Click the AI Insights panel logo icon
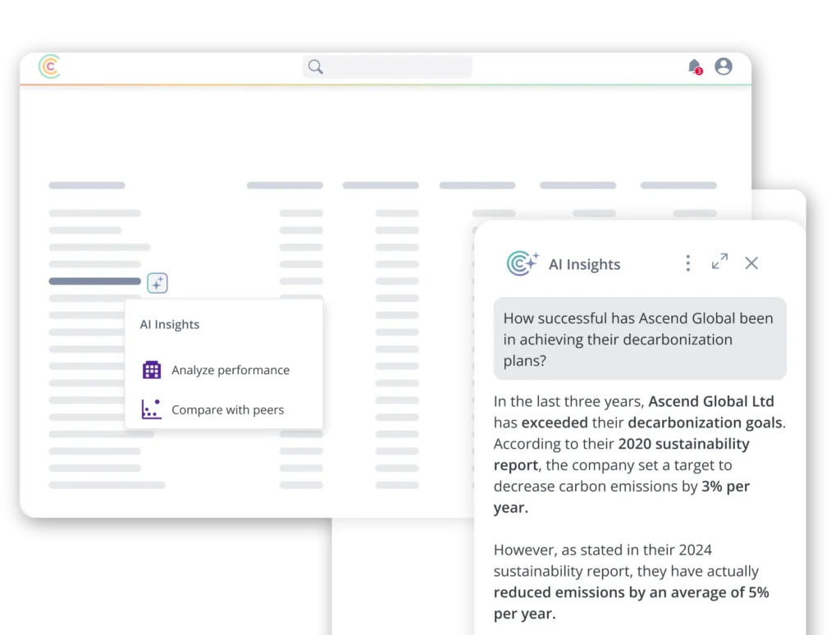Image resolution: width=840 pixels, height=635 pixels. click(523, 263)
